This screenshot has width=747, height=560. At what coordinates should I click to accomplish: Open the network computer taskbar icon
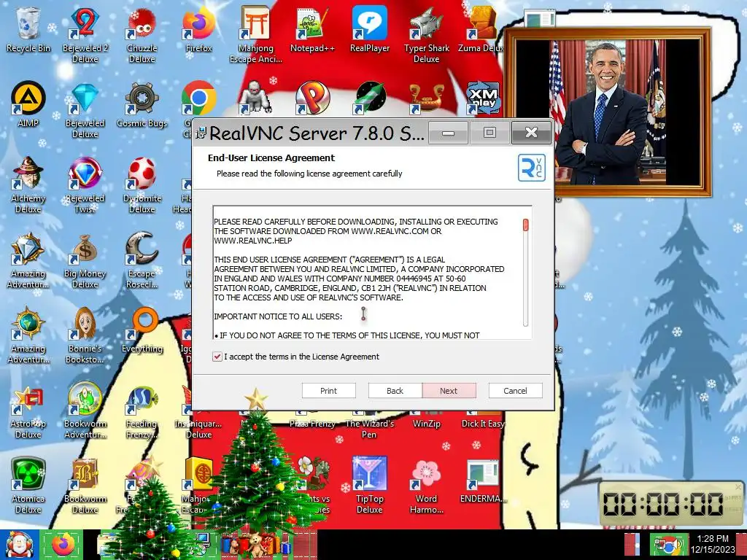(x=202, y=542)
